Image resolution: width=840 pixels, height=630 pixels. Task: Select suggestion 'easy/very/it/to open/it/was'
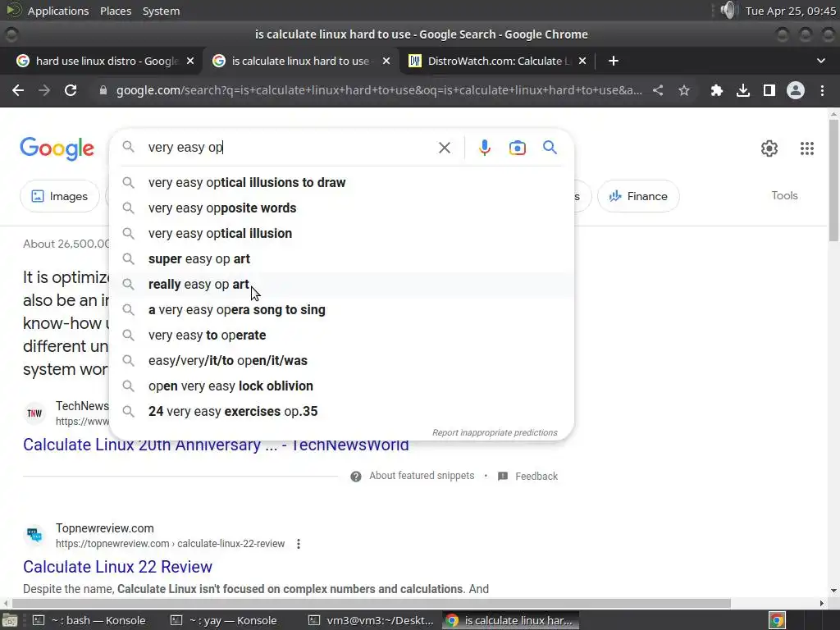click(x=341, y=361)
